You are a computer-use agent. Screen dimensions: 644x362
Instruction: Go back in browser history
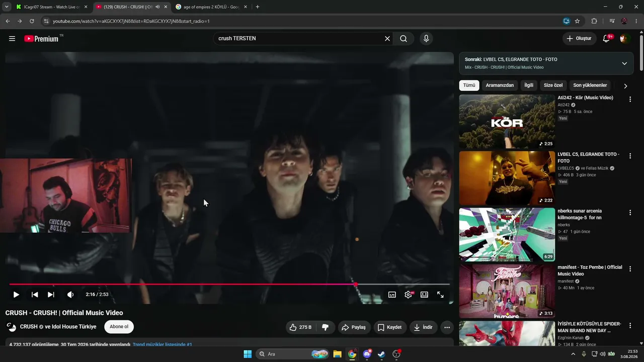(8, 21)
